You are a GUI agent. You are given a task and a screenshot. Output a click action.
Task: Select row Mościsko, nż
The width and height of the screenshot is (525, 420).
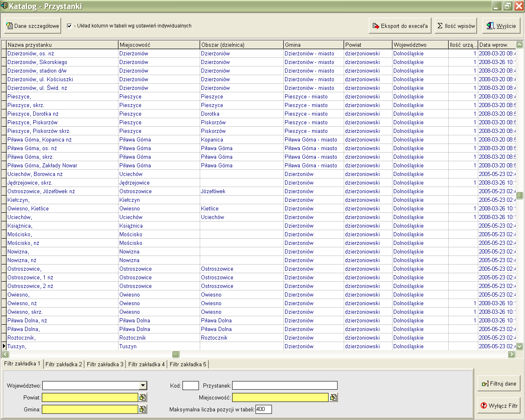coord(261,243)
